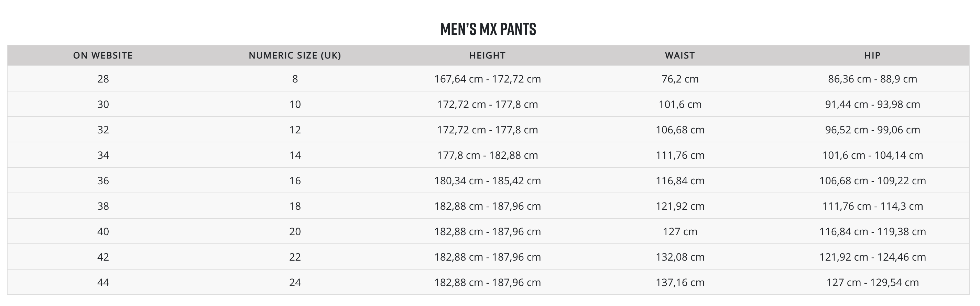The image size is (980, 306).
Task: Click the Height column header
Action: click(x=487, y=56)
